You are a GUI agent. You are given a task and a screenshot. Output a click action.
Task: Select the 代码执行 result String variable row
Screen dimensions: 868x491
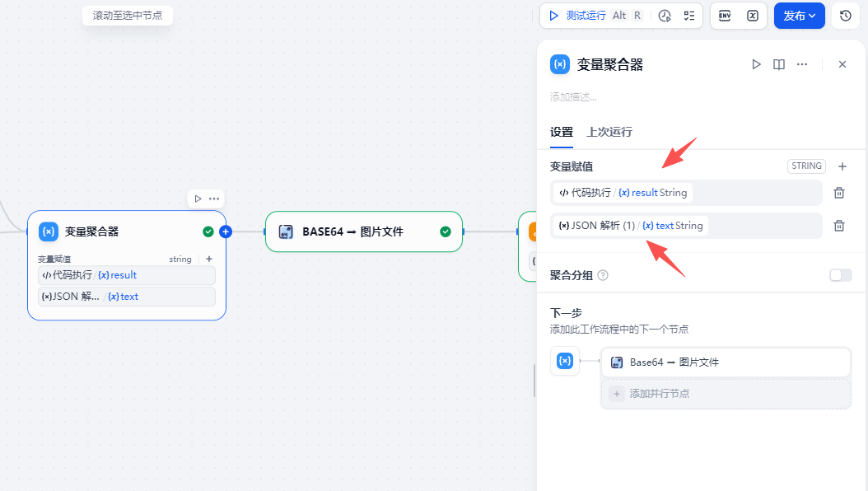click(x=687, y=193)
